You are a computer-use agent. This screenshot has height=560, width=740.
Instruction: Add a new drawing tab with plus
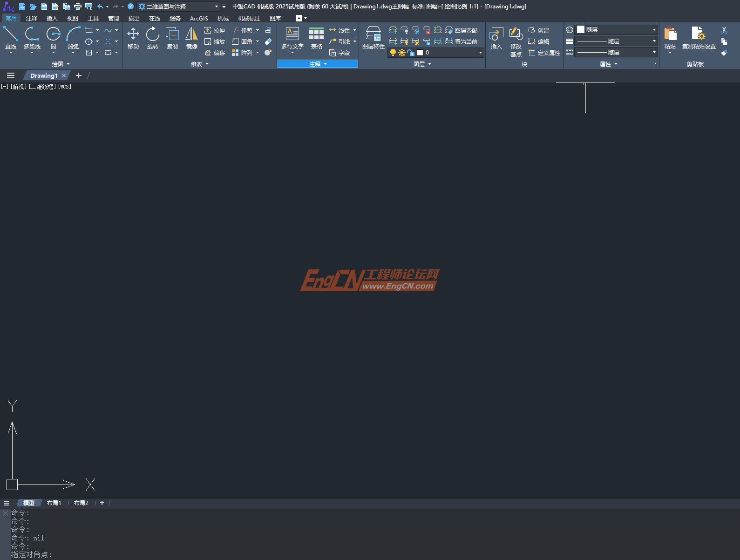click(x=79, y=75)
